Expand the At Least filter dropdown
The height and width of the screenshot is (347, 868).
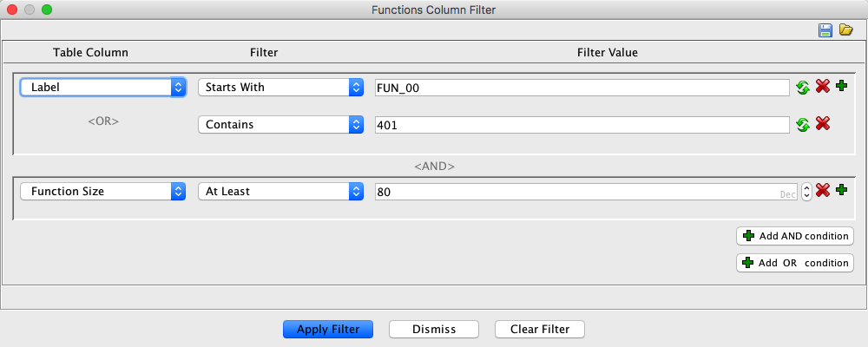click(x=280, y=191)
